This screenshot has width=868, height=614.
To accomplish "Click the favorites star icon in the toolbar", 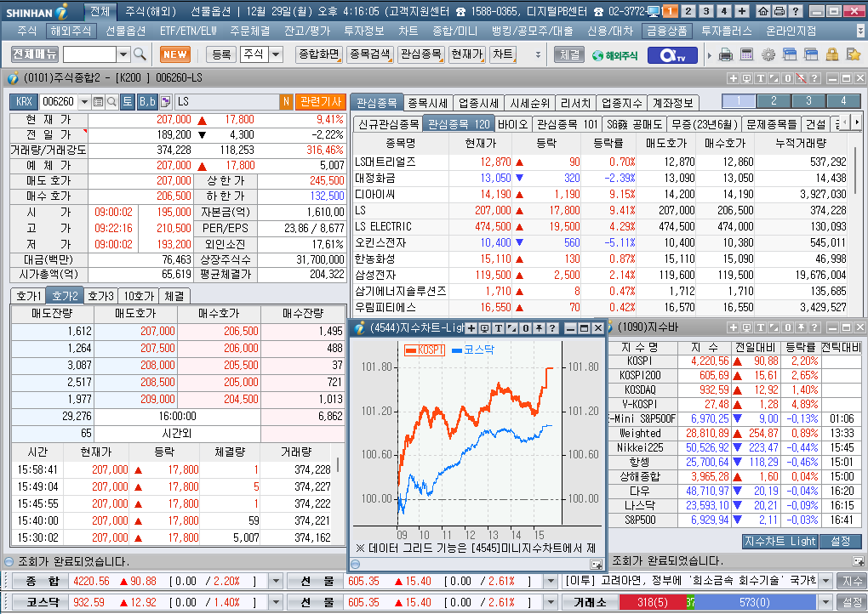I will (854, 54).
